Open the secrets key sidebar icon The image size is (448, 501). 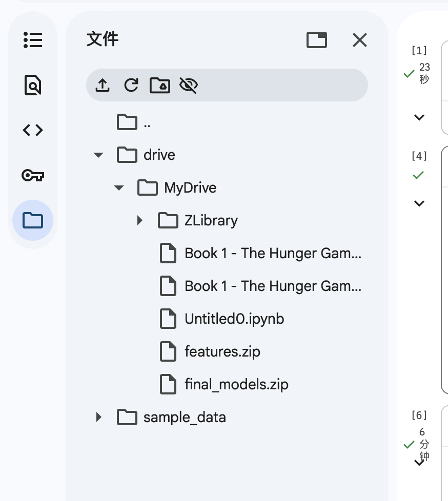33,176
